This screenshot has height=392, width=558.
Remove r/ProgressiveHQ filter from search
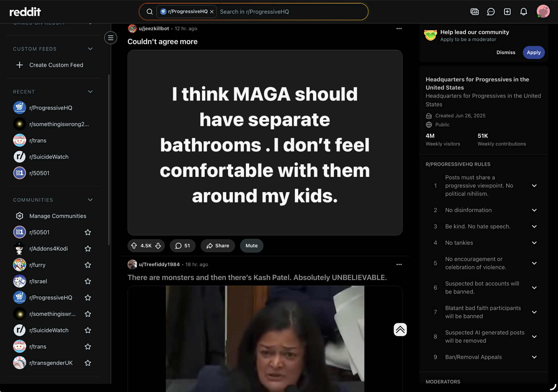[212, 12]
